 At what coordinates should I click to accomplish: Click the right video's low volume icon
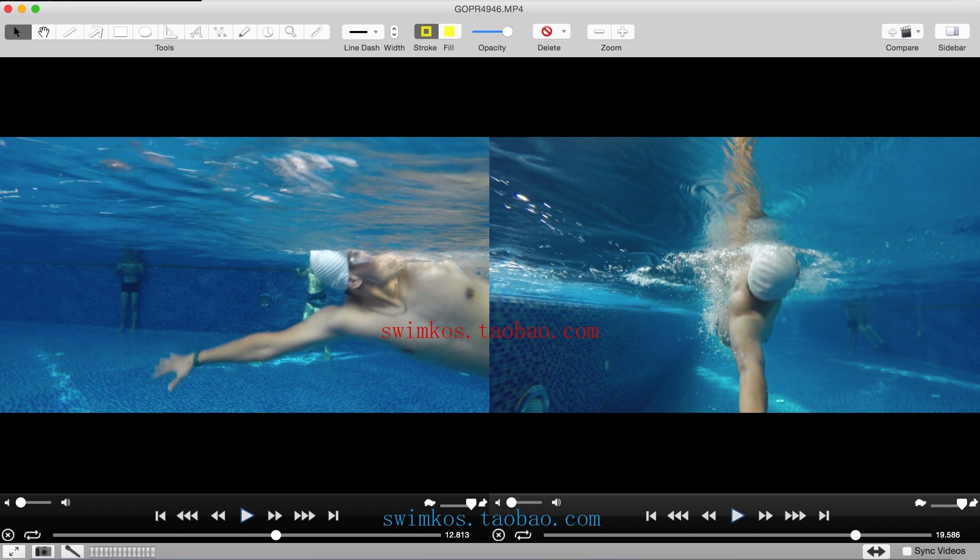[498, 503]
